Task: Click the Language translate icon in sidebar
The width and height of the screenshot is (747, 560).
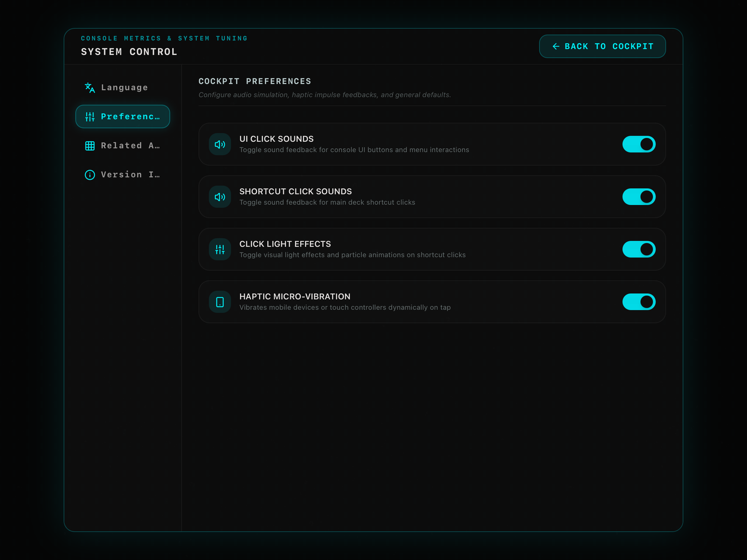Action: 90,87
